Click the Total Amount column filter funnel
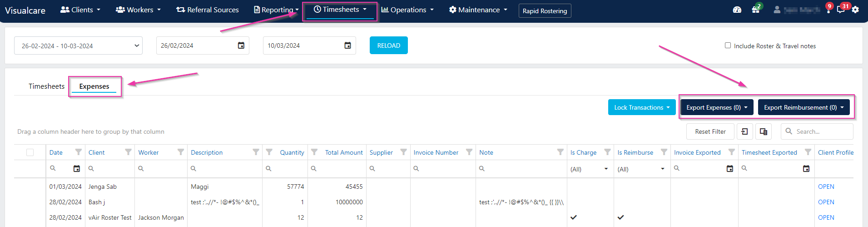The width and height of the screenshot is (868, 227). pos(314,152)
